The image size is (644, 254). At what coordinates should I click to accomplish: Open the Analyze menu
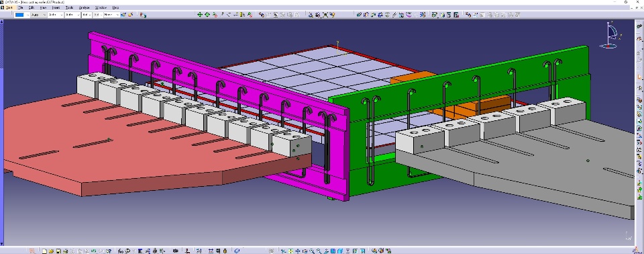(x=85, y=7)
